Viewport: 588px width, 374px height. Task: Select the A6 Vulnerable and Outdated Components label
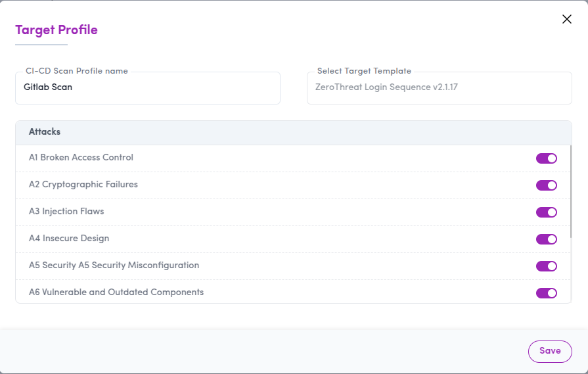tap(116, 292)
